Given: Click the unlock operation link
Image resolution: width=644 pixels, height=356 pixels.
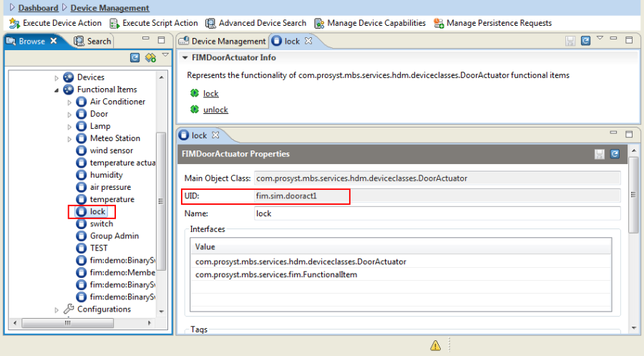Looking at the screenshot, I should click(x=215, y=110).
